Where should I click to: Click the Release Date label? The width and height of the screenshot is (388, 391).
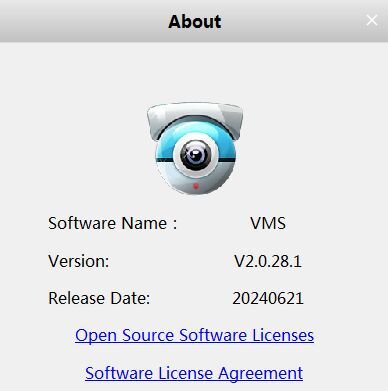(99, 298)
